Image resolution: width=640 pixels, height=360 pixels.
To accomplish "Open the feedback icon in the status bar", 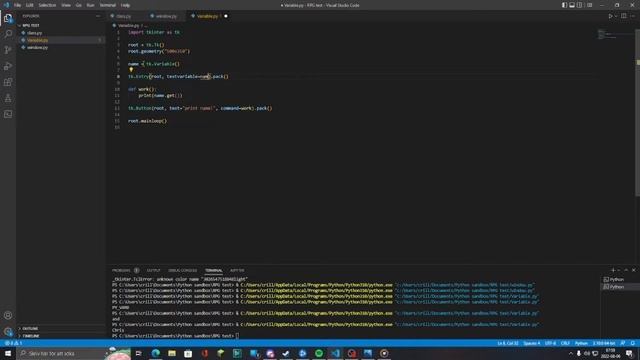I will coord(623,343).
